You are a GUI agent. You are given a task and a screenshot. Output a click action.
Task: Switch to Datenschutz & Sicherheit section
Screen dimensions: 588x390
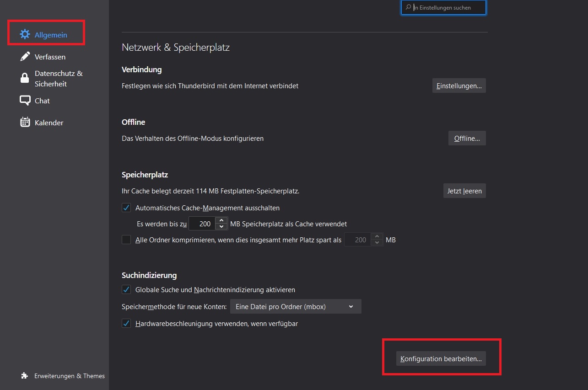[58, 79]
